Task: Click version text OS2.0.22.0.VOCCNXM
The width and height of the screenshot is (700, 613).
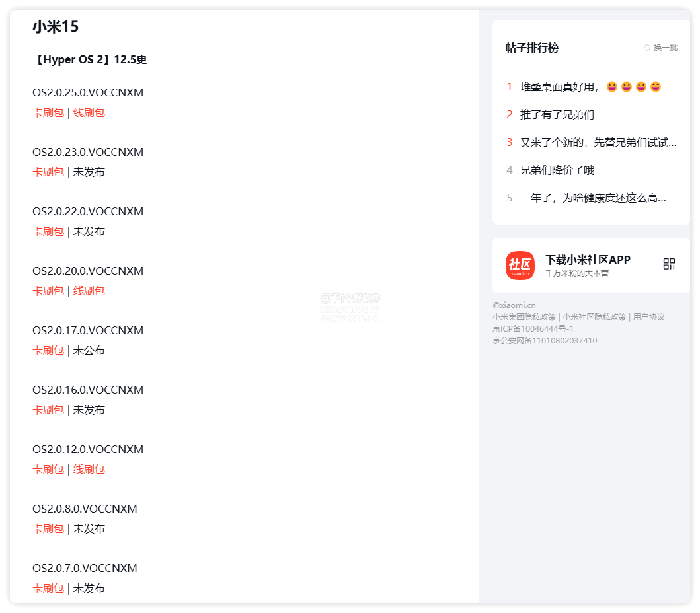Action: coord(88,211)
